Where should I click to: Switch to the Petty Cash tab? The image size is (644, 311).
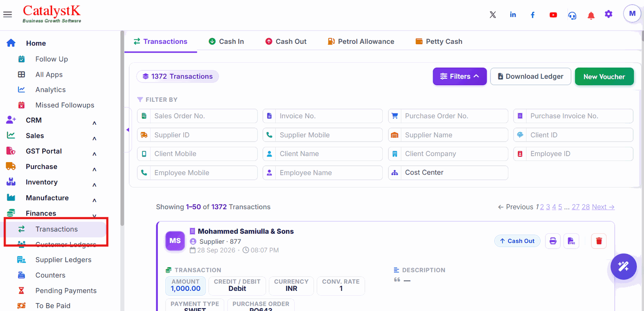(x=439, y=41)
